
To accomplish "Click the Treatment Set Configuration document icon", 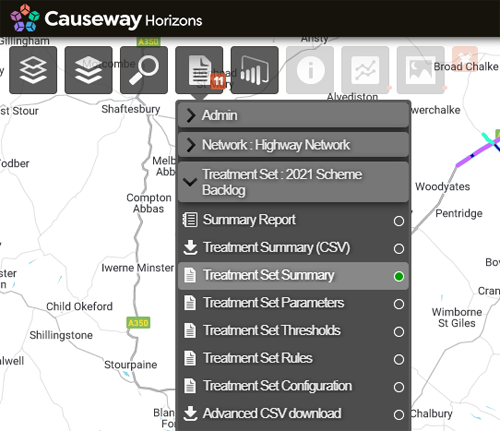I will (x=190, y=386).
